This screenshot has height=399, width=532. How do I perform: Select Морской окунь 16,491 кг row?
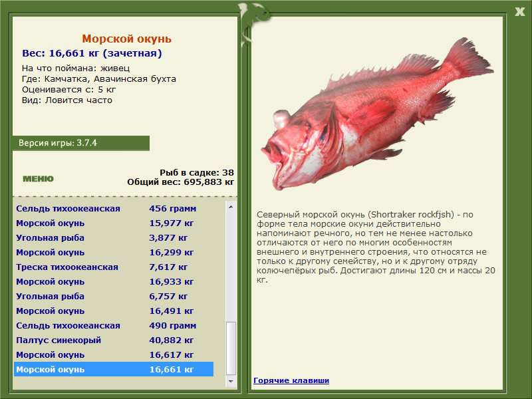coord(114,311)
